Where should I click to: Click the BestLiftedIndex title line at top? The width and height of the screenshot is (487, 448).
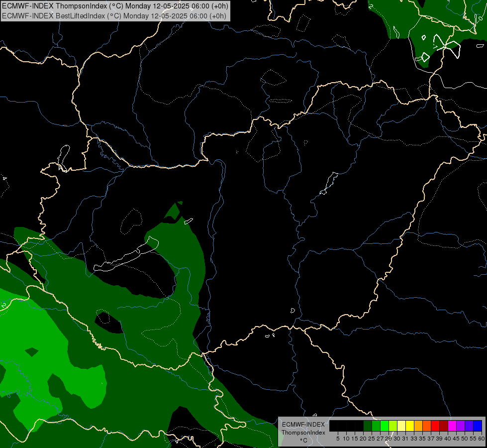coord(114,16)
